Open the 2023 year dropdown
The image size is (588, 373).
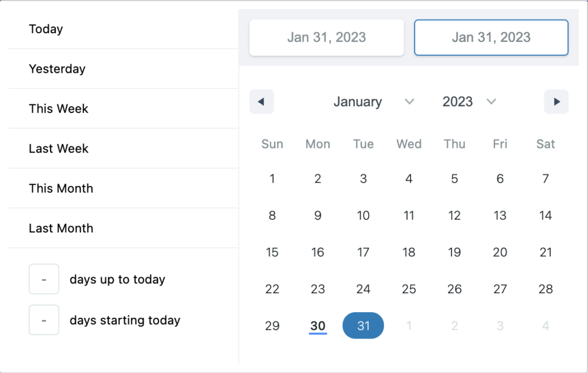click(x=469, y=102)
